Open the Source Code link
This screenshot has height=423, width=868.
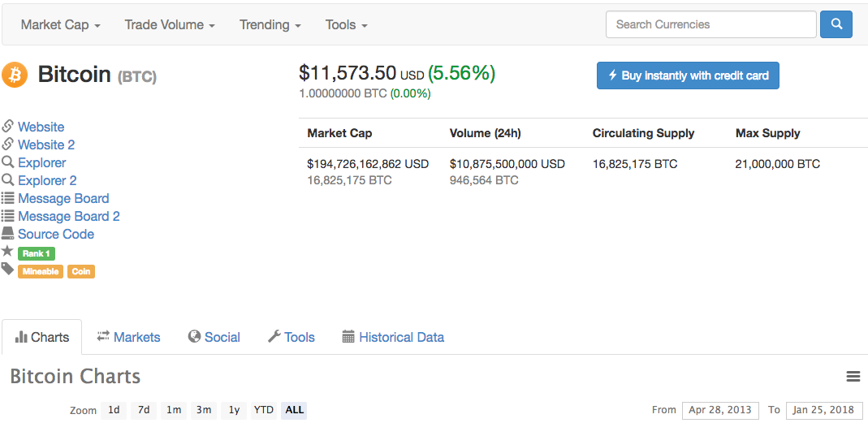pyautogui.click(x=56, y=234)
